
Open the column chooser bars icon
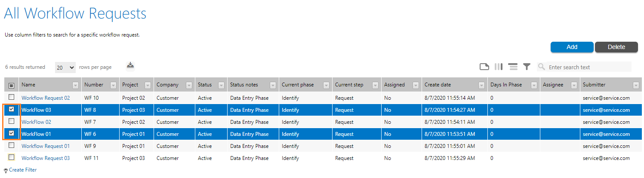(499, 67)
